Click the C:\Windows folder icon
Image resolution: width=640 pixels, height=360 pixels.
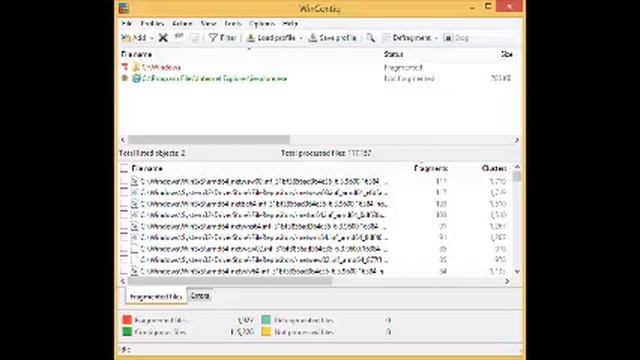click(136, 67)
